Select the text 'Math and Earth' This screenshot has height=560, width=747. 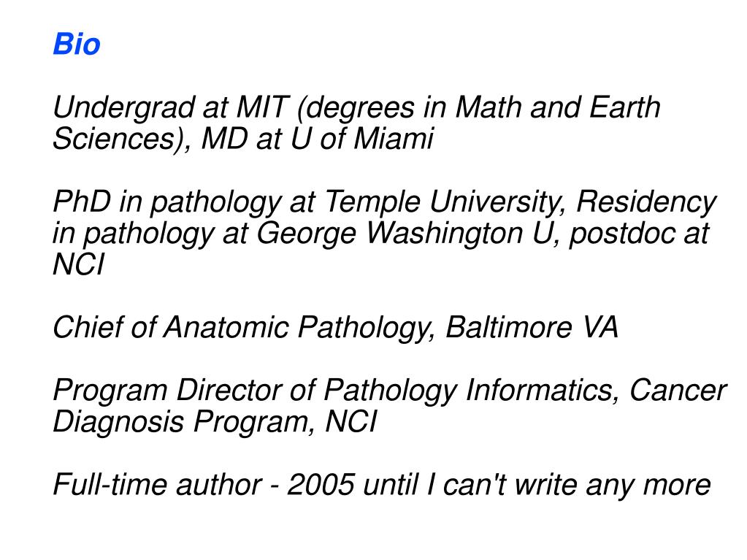(x=558, y=107)
